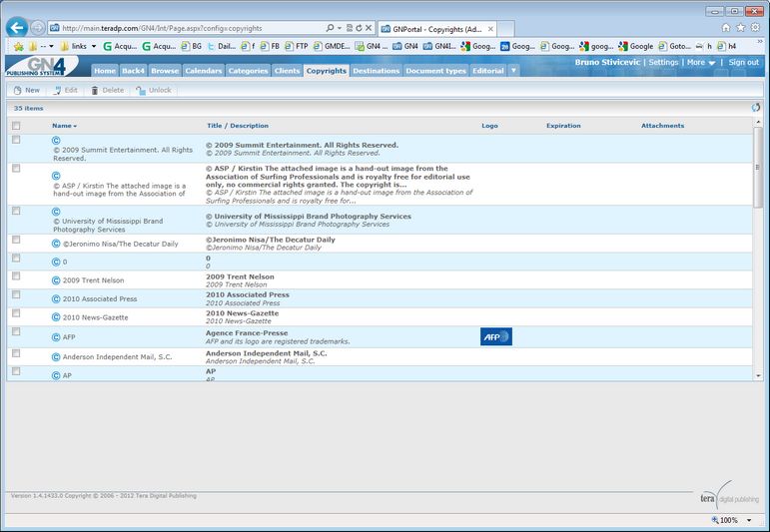This screenshot has width=770, height=532.
Task: Click the AFP logo thumbnail
Action: point(495,337)
